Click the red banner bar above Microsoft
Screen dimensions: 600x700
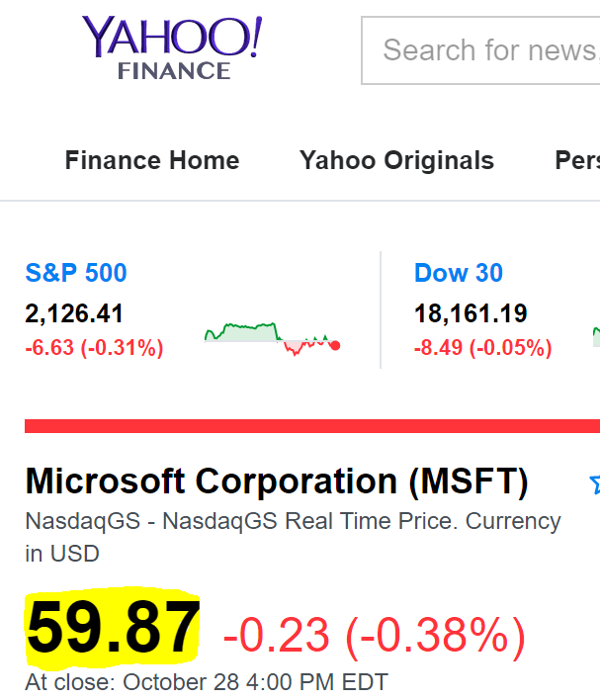[x=312, y=426]
